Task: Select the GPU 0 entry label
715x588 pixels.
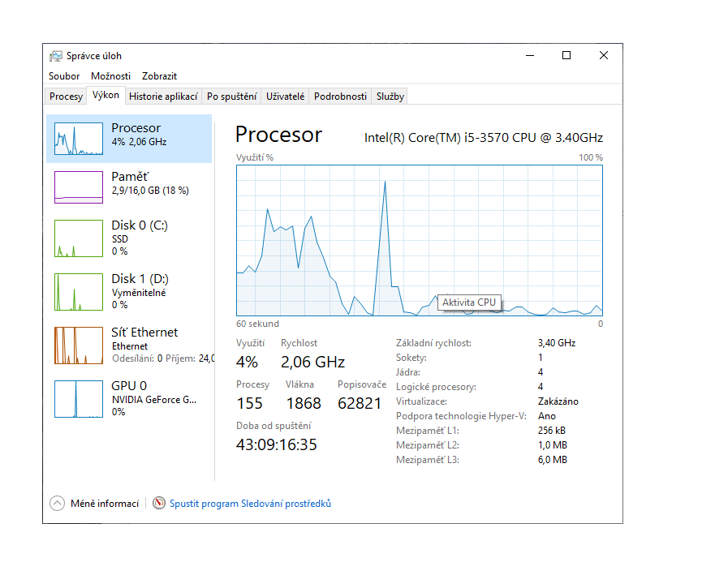Action: click(129, 385)
